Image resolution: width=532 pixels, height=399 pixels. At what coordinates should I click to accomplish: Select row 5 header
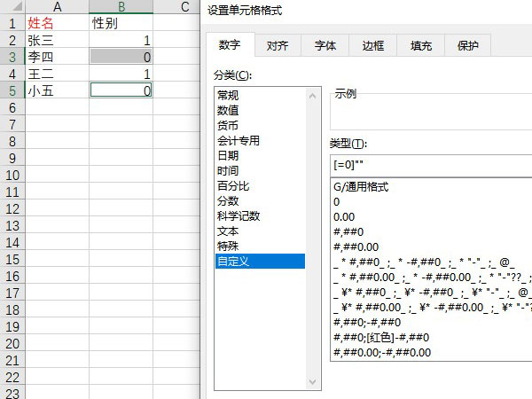click(x=12, y=90)
